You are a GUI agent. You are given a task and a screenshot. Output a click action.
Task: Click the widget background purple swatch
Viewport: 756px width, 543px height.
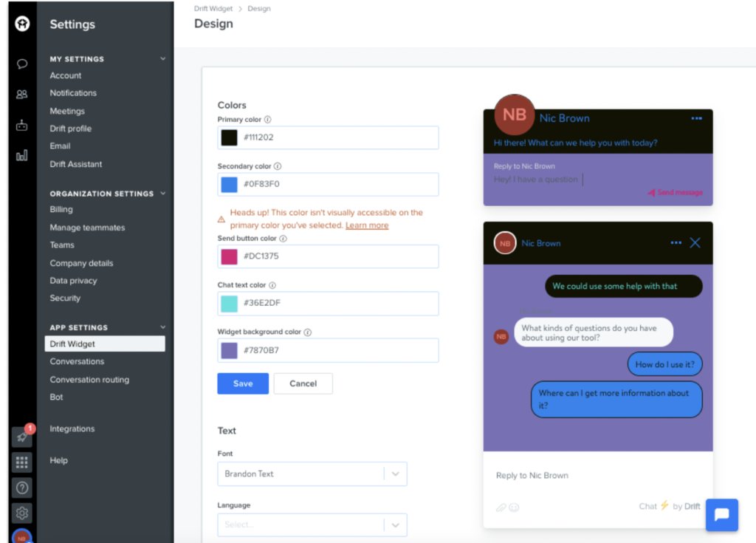[229, 350]
